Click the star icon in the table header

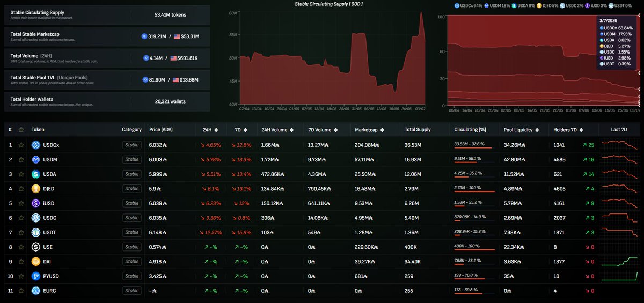pos(21,129)
